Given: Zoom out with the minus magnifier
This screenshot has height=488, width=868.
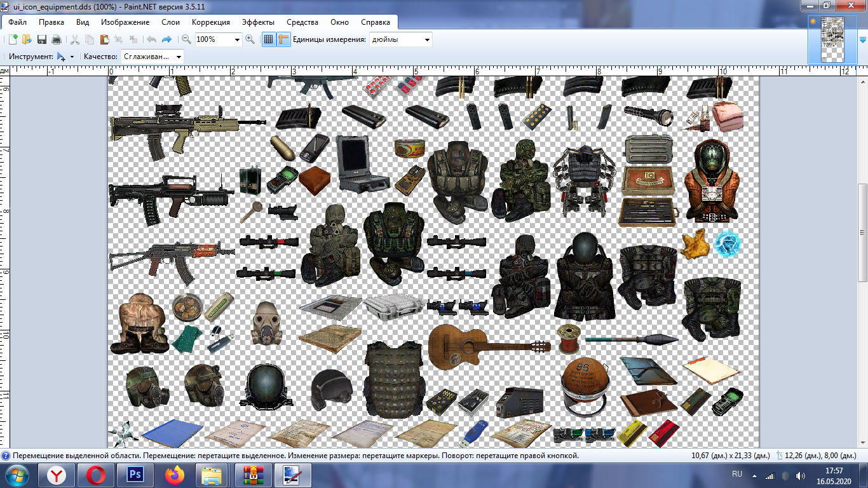Looking at the screenshot, I should [186, 39].
